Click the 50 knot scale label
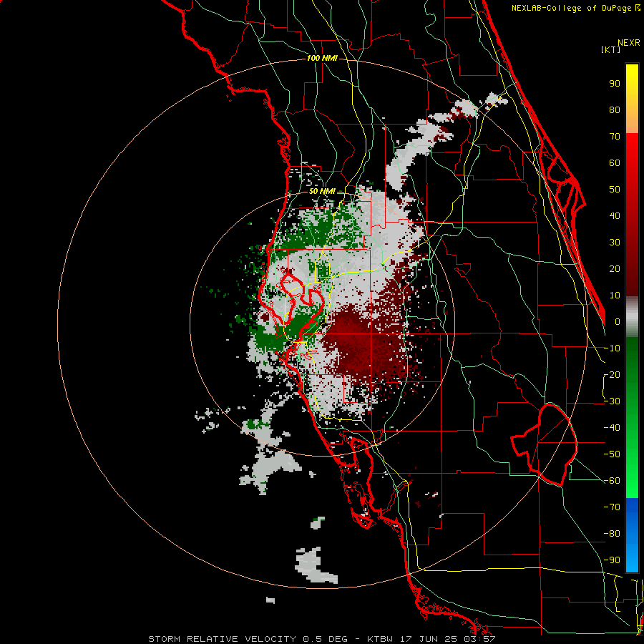Image resolution: width=644 pixels, height=644 pixels. [615, 190]
